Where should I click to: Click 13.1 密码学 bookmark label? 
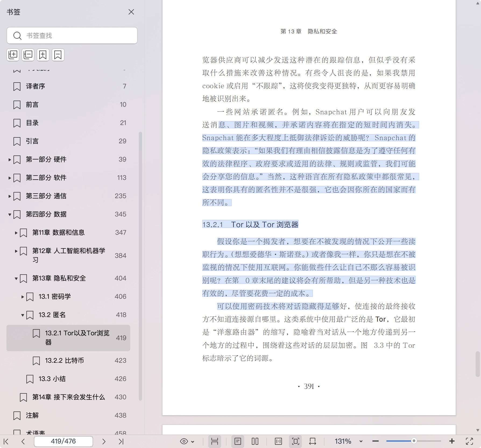(x=55, y=297)
